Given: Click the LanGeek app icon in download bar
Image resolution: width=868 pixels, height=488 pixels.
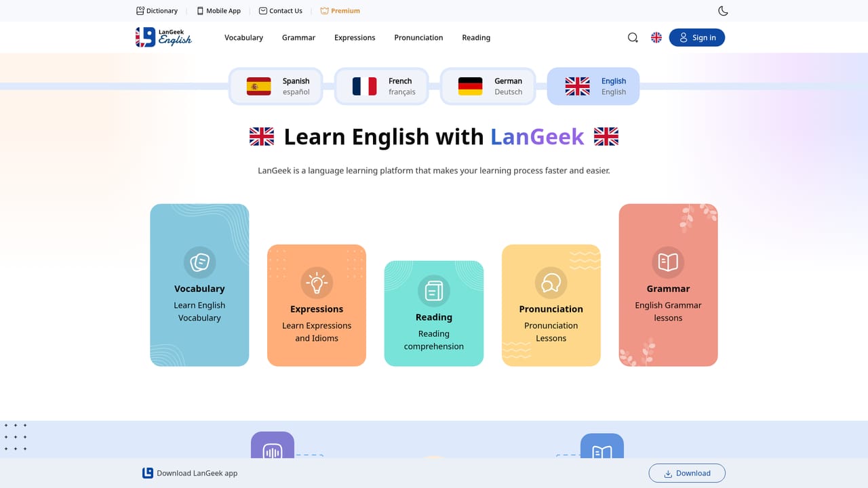Looking at the screenshot, I should pos(148,473).
